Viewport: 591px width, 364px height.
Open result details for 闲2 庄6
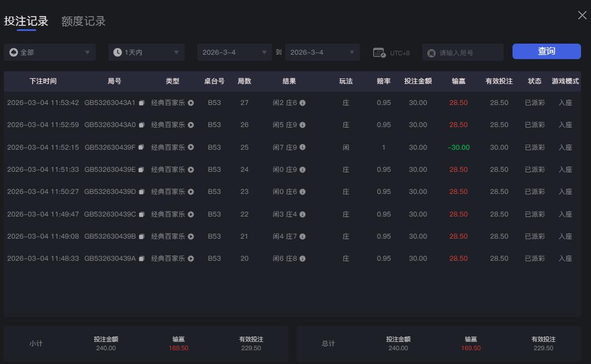click(302, 103)
